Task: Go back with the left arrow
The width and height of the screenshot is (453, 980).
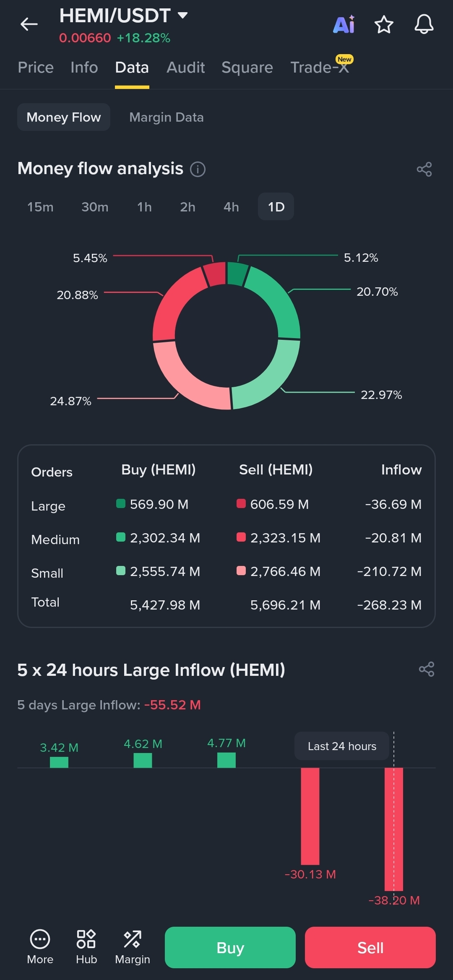Action: coord(29,24)
